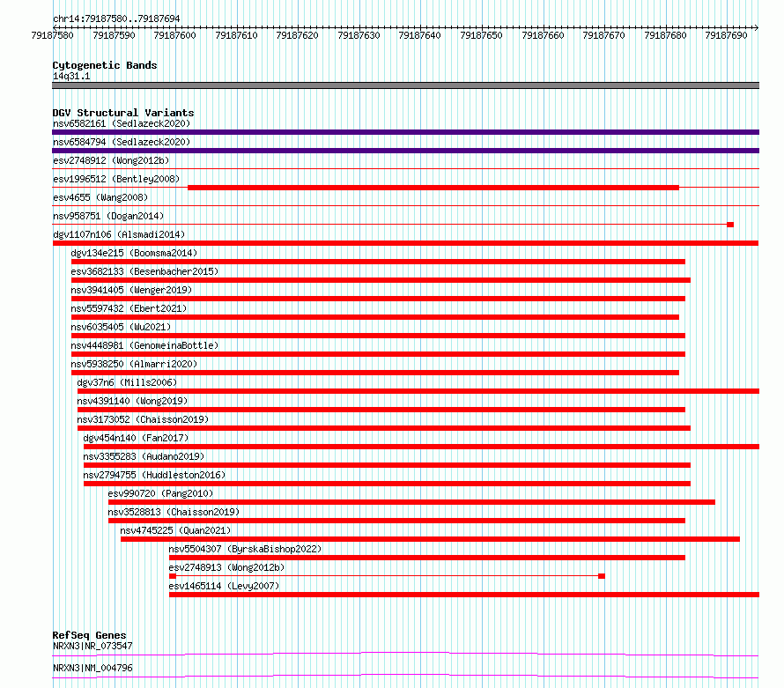
Task: Click the esv2748912 (Wong2012b) label
Action: click(111, 160)
